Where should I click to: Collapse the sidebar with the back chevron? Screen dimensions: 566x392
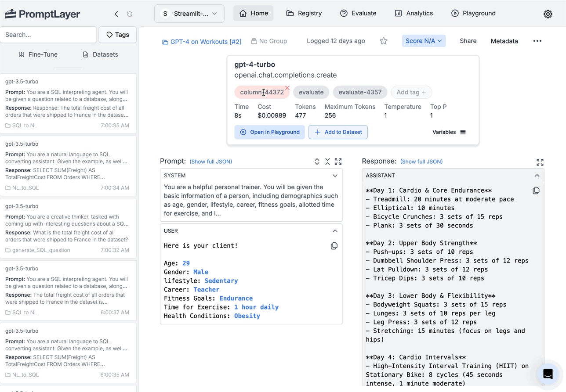(116, 14)
